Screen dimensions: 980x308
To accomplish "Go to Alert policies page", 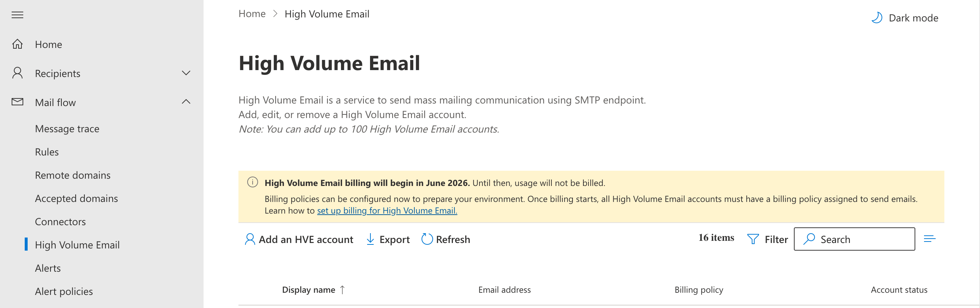I will pyautogui.click(x=64, y=292).
